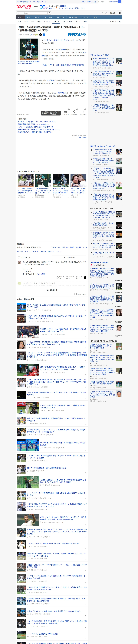138x644 pixels.
Task: Open the オリジナル navigation tab
Action: pos(60,17)
